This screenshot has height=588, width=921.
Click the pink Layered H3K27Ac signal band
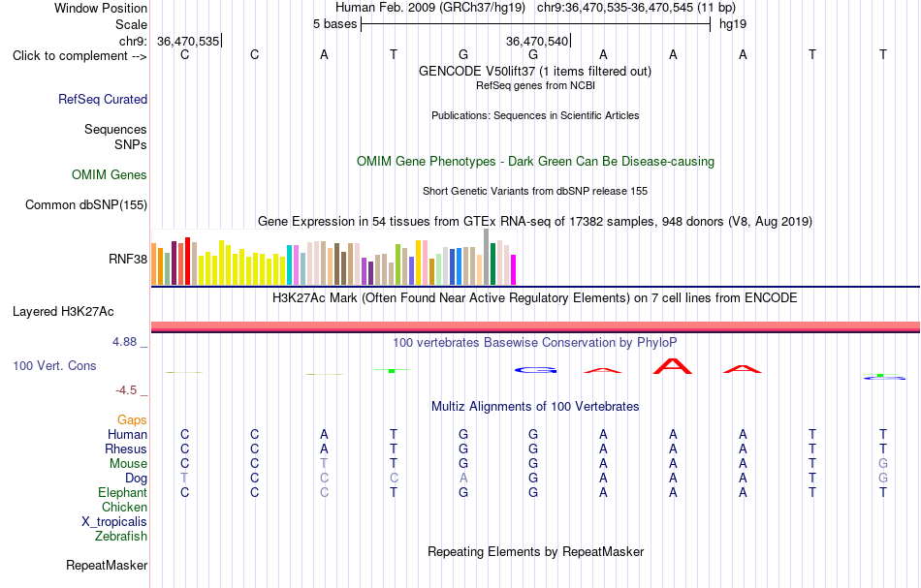pyautogui.click(x=536, y=325)
